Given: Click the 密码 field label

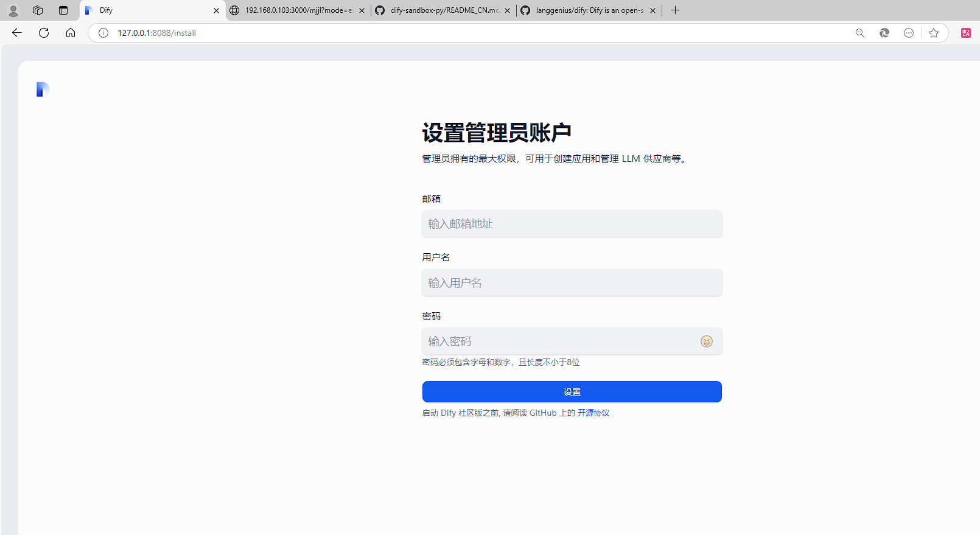Looking at the screenshot, I should pos(432,316).
